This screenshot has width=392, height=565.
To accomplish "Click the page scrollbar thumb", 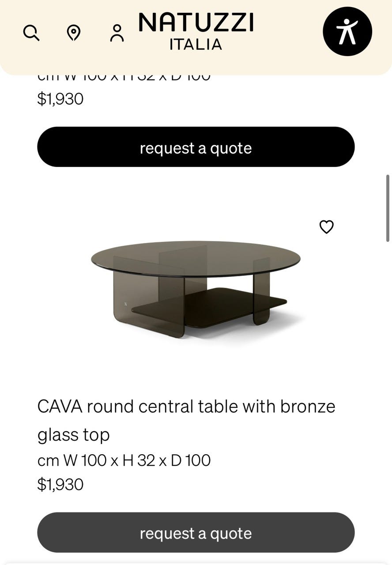I will tap(388, 208).
